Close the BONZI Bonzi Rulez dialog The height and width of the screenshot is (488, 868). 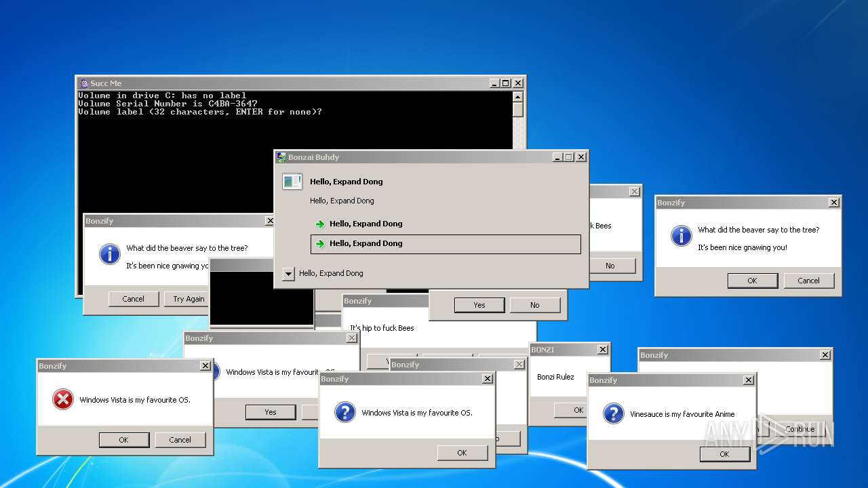(x=603, y=350)
